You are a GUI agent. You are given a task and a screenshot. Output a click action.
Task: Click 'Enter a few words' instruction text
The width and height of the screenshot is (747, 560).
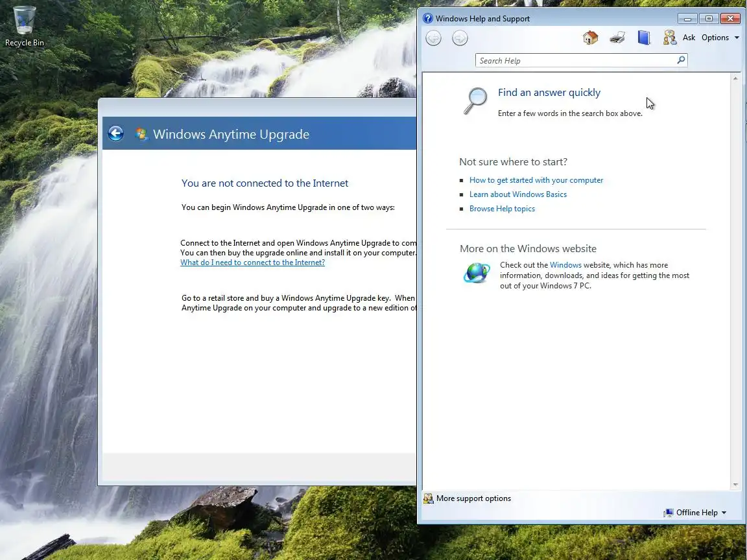pyautogui.click(x=570, y=113)
